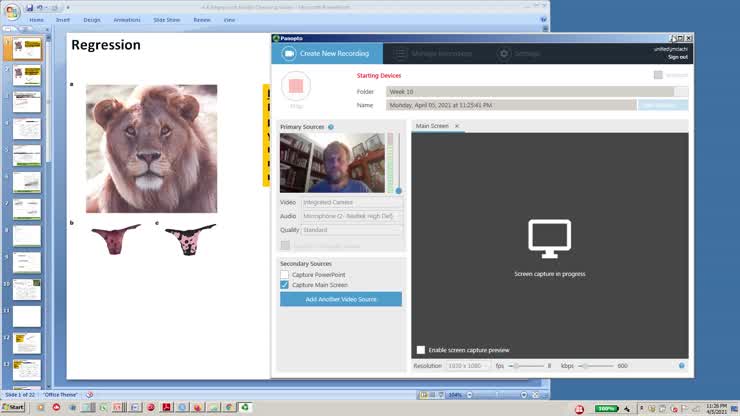Screen dimensions: 740x416
Task: Click the system clock in tray
Action: [x=716, y=409]
